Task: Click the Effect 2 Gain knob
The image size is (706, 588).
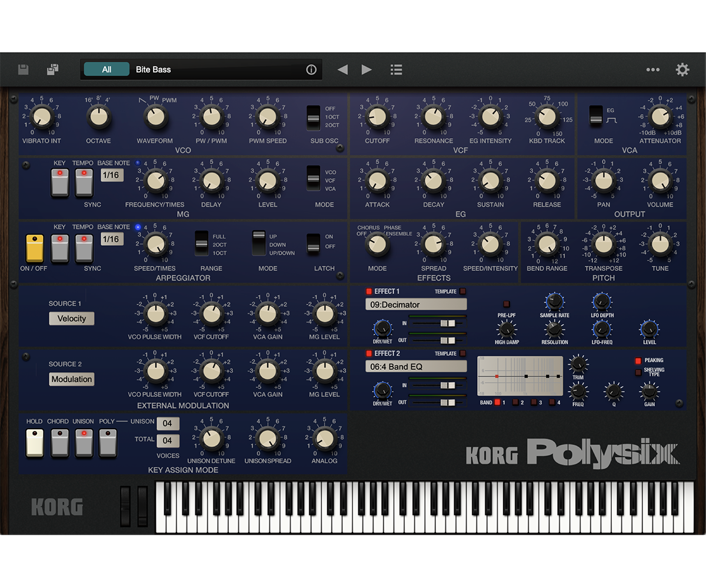Action: pos(650,391)
